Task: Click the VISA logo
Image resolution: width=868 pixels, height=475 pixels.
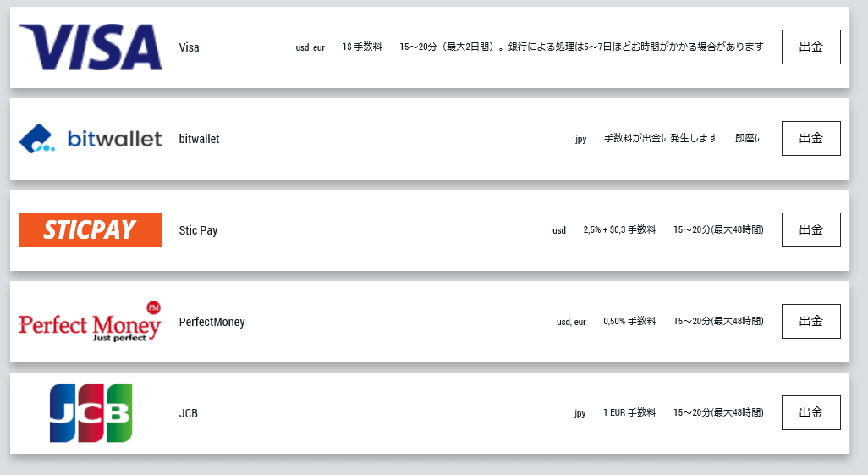Action: coord(91,47)
